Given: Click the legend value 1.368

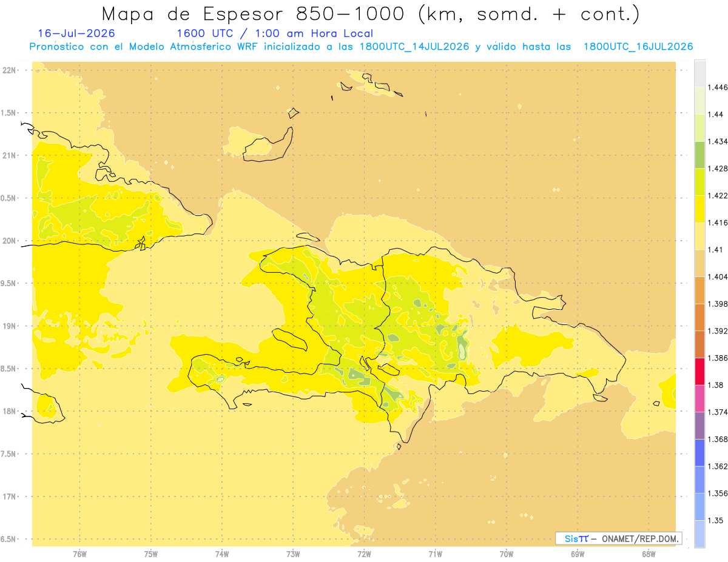Looking at the screenshot, I should tap(718, 439).
